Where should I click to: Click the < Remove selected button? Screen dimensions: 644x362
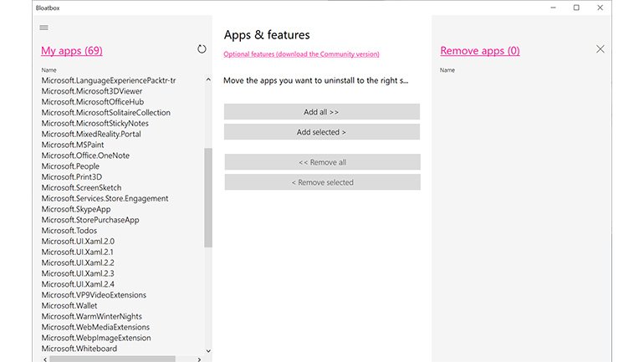click(x=321, y=182)
